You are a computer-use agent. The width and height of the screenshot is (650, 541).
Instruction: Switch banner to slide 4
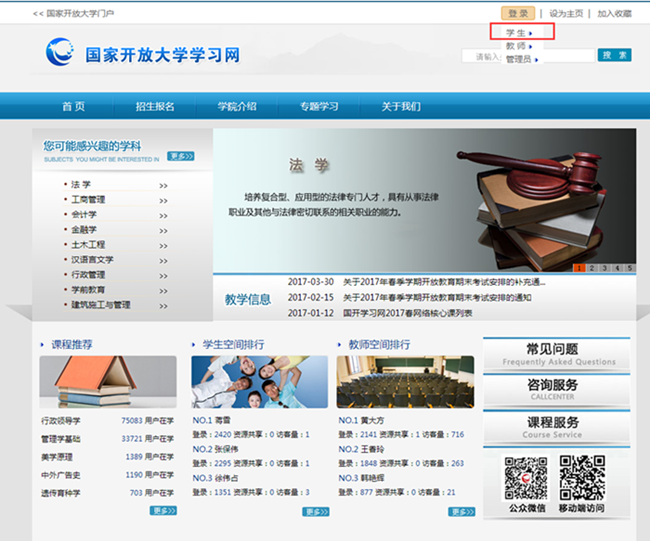coord(617,268)
